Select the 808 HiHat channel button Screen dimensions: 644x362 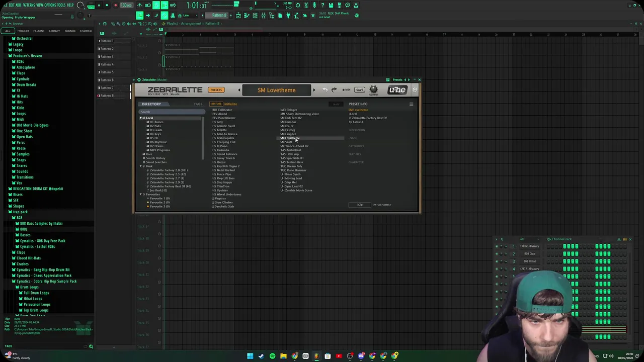pos(530,261)
